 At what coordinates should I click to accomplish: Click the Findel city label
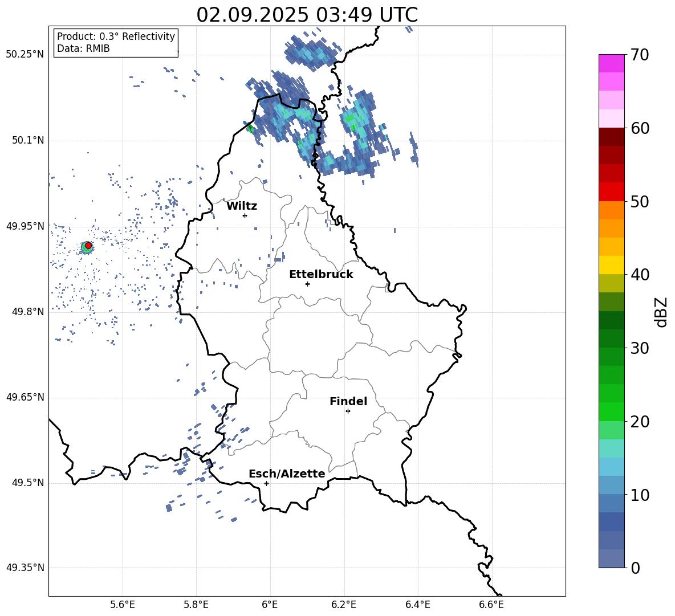pyautogui.click(x=348, y=401)
